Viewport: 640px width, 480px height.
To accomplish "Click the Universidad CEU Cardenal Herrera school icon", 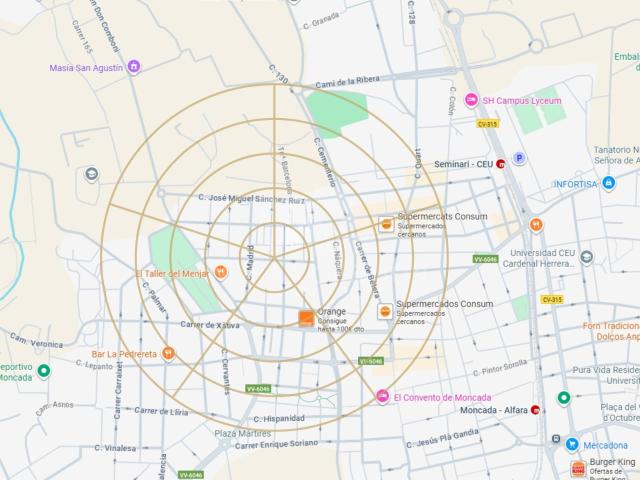I will [587, 257].
